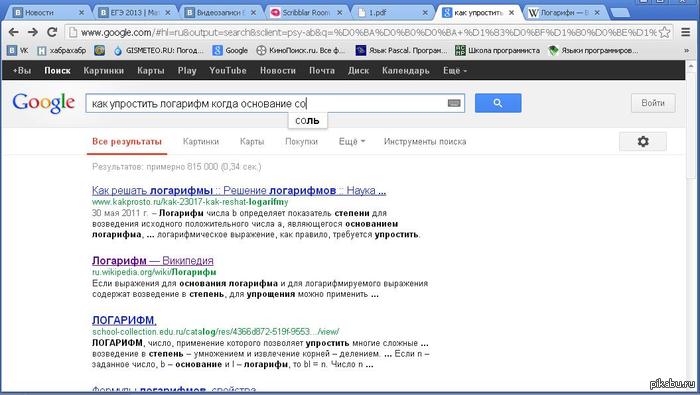The image size is (700, 395).
Task: Open the GISMETEO.RU bookmark
Action: coord(158,51)
